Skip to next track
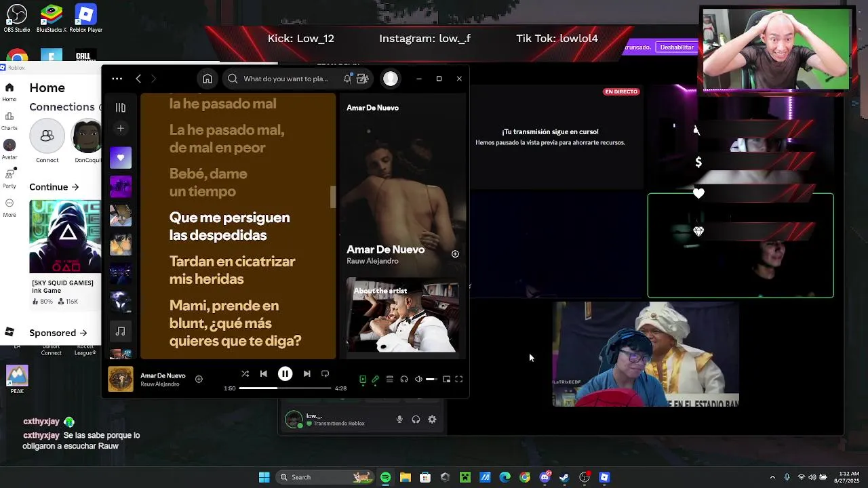Viewport: 868px width, 488px height. [x=307, y=373]
